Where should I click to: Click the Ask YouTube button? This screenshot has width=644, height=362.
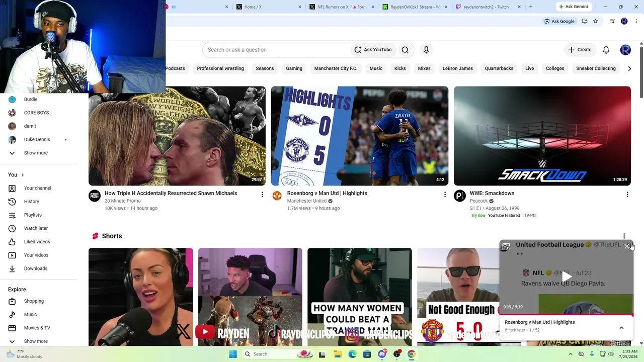(x=373, y=50)
